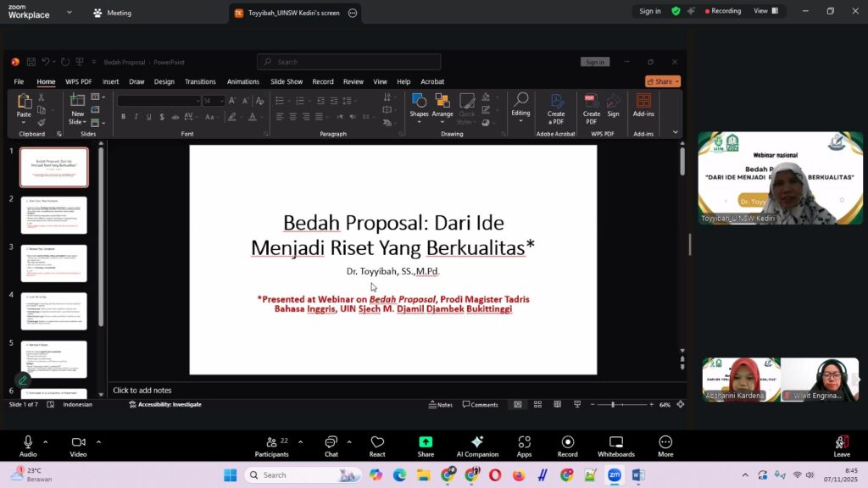Click the AI Companion icon

(477, 446)
